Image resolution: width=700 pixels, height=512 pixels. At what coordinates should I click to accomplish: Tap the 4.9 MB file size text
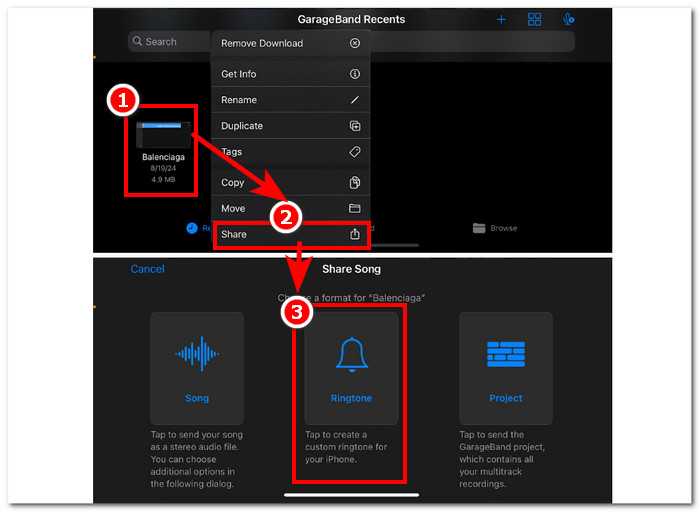click(x=163, y=179)
